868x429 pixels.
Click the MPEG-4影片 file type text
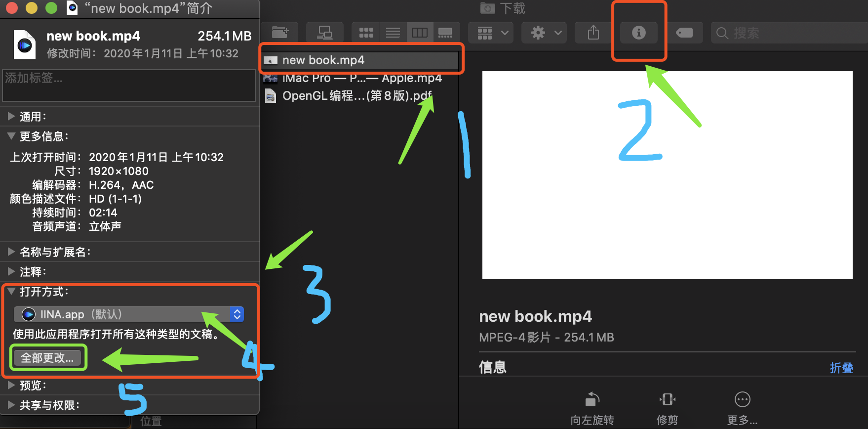click(x=514, y=338)
